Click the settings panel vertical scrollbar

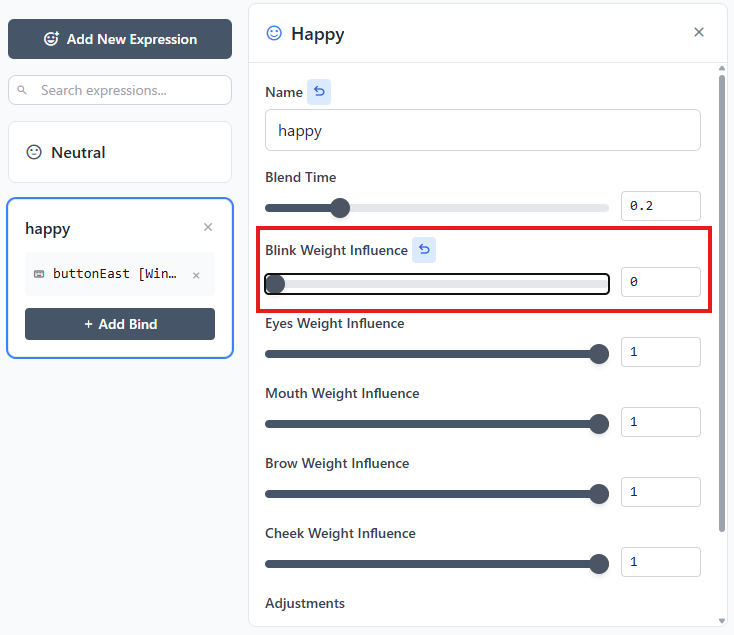click(722, 300)
